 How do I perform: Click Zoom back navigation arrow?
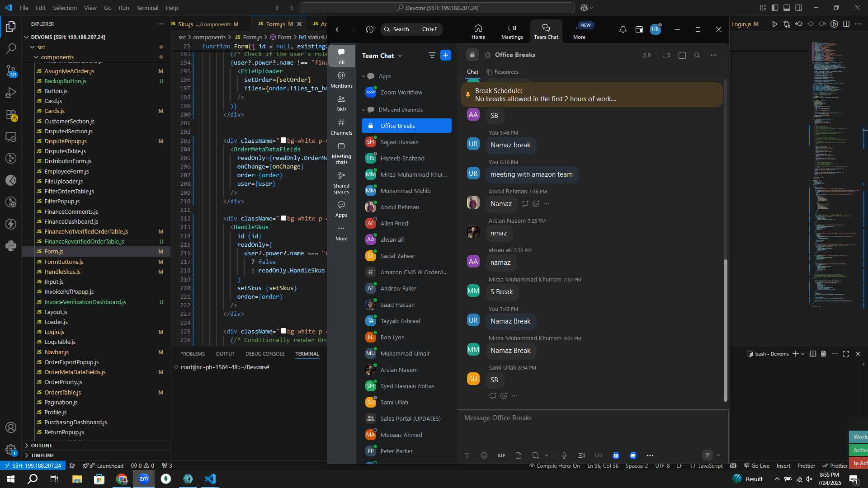click(337, 29)
